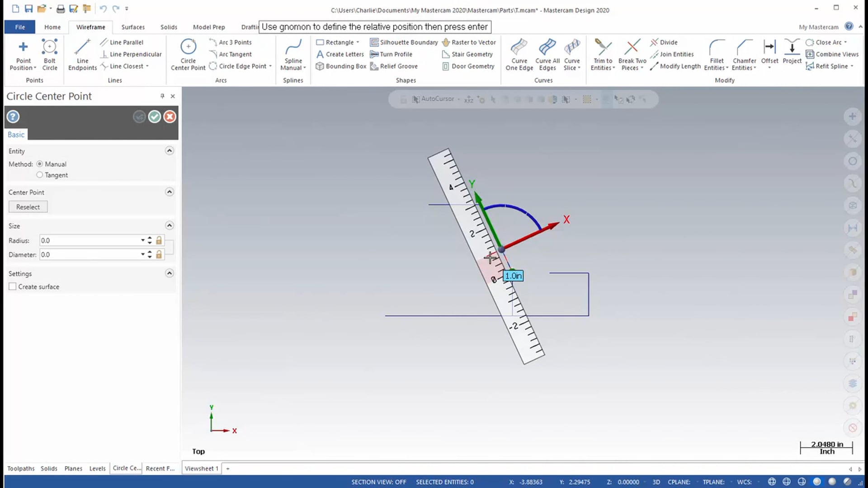
Task: Pin the Circle Center Point panel
Action: (x=162, y=96)
